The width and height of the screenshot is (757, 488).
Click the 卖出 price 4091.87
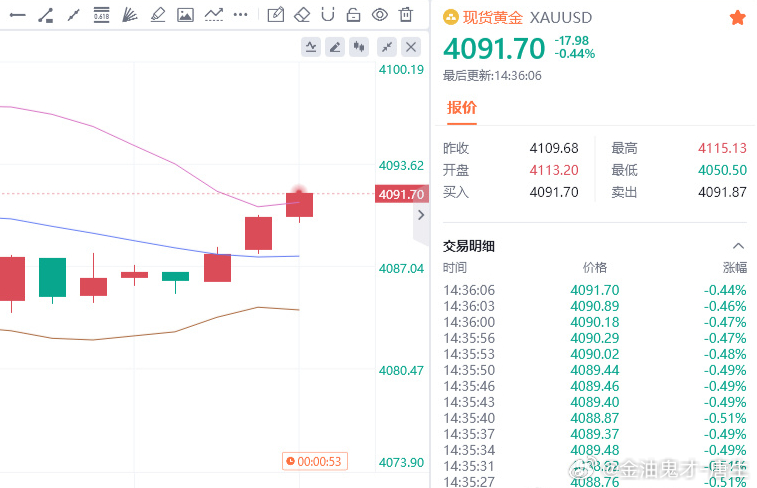(722, 192)
